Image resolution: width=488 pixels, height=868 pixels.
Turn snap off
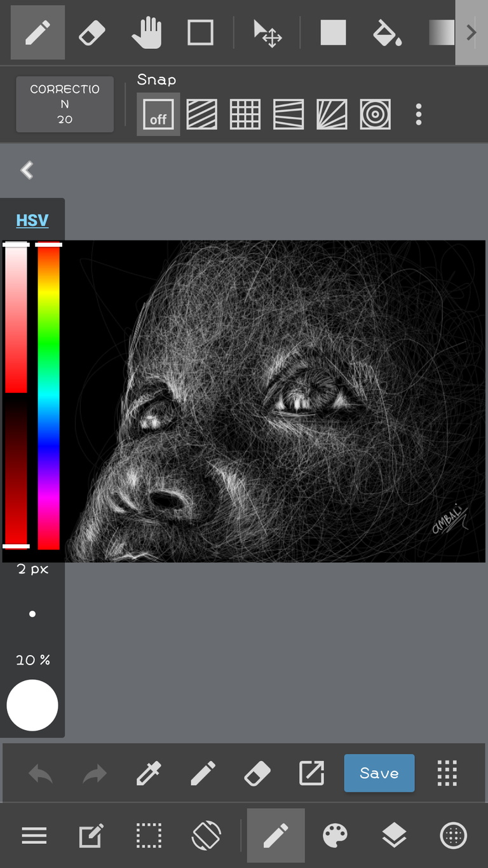[158, 114]
